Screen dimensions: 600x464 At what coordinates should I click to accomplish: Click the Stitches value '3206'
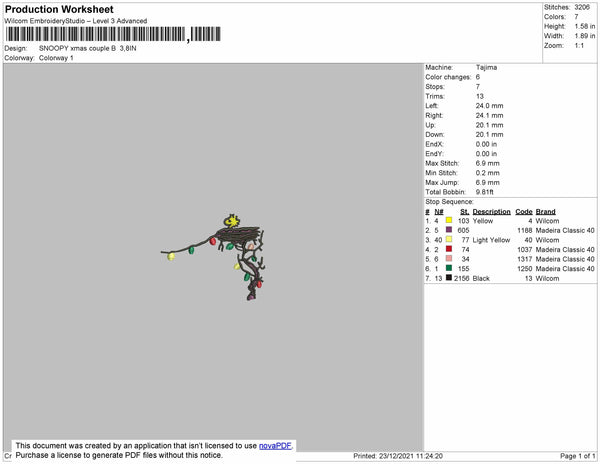(x=582, y=7)
